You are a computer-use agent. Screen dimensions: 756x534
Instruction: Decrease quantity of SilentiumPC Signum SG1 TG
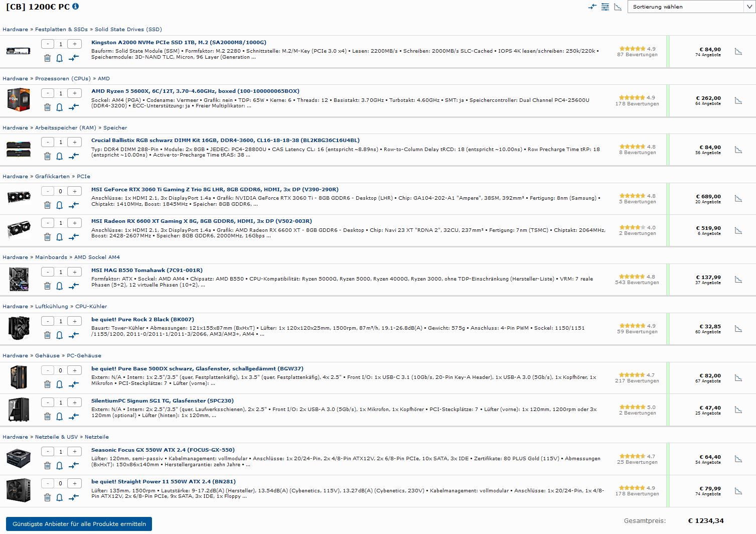pos(48,403)
